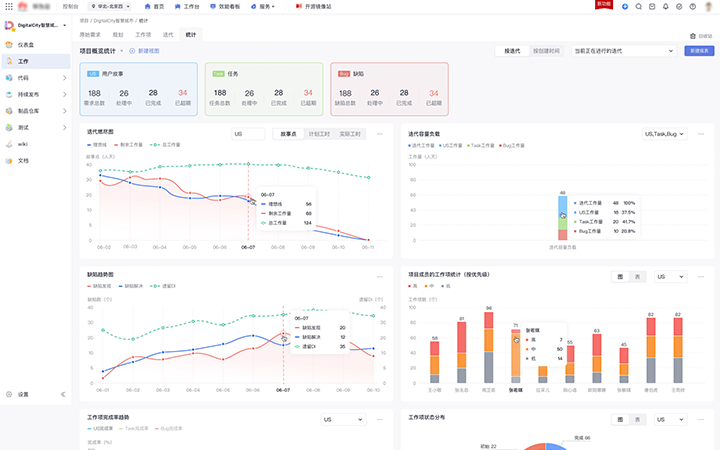This screenshot has width=720, height=450.
Task: Select the 统计 tab
Action: click(x=191, y=34)
